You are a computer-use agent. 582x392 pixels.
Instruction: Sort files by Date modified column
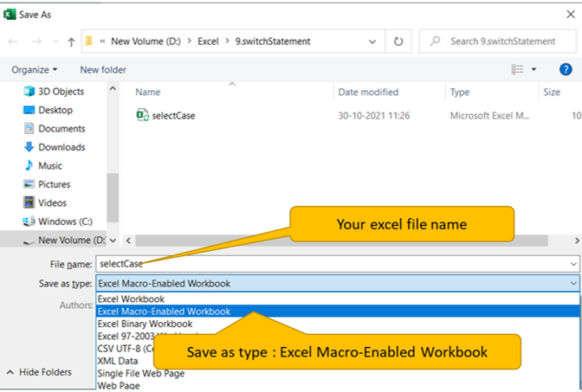point(368,92)
